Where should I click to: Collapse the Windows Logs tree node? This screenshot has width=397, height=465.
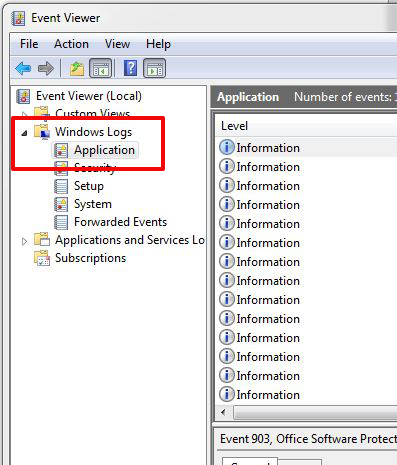pos(24,133)
